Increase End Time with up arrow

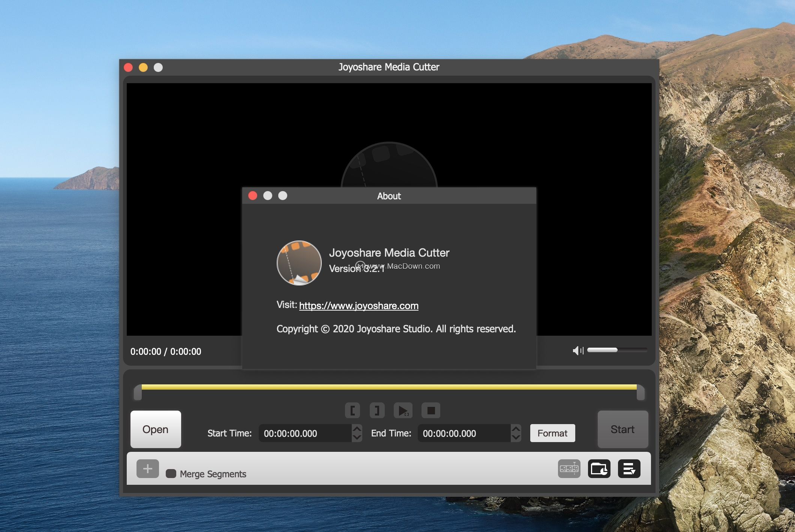516,429
